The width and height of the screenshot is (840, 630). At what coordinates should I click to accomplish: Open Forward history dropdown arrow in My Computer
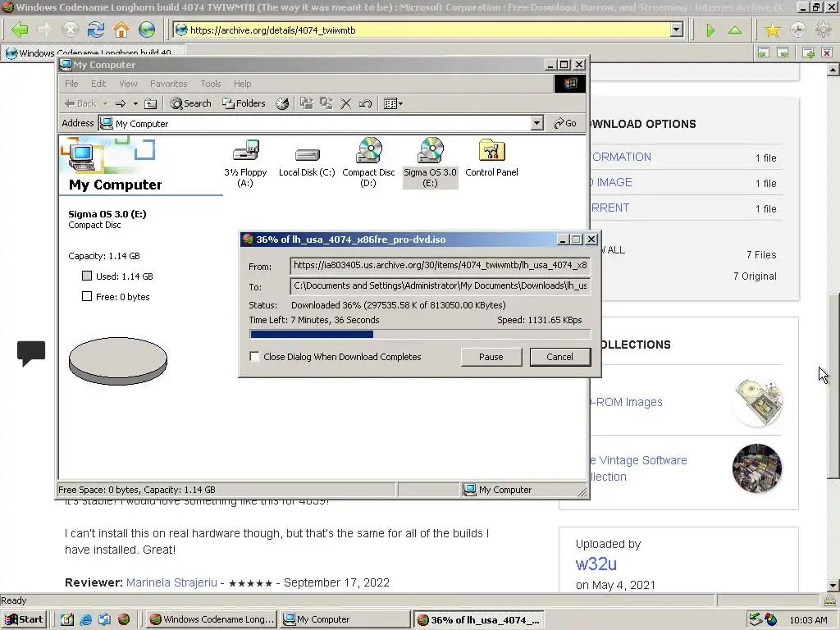coord(135,103)
